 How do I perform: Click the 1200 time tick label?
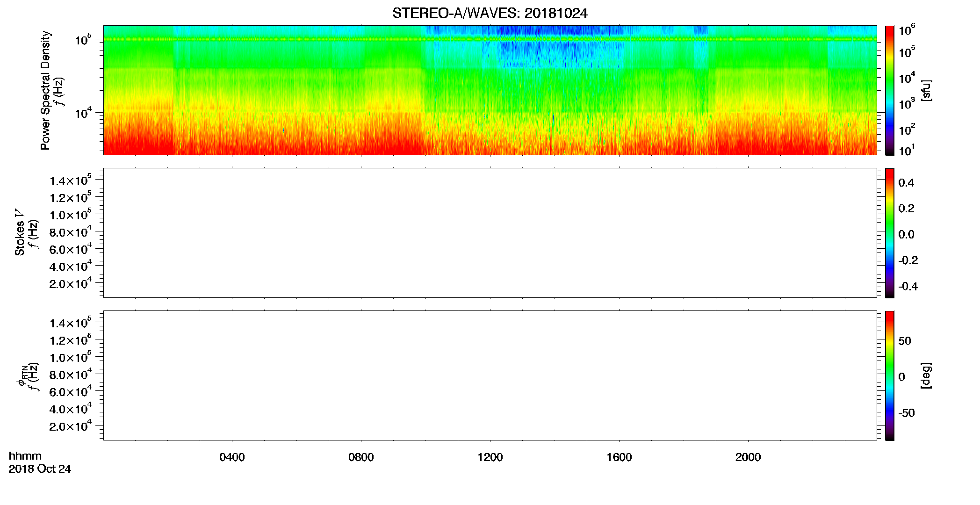click(x=490, y=457)
